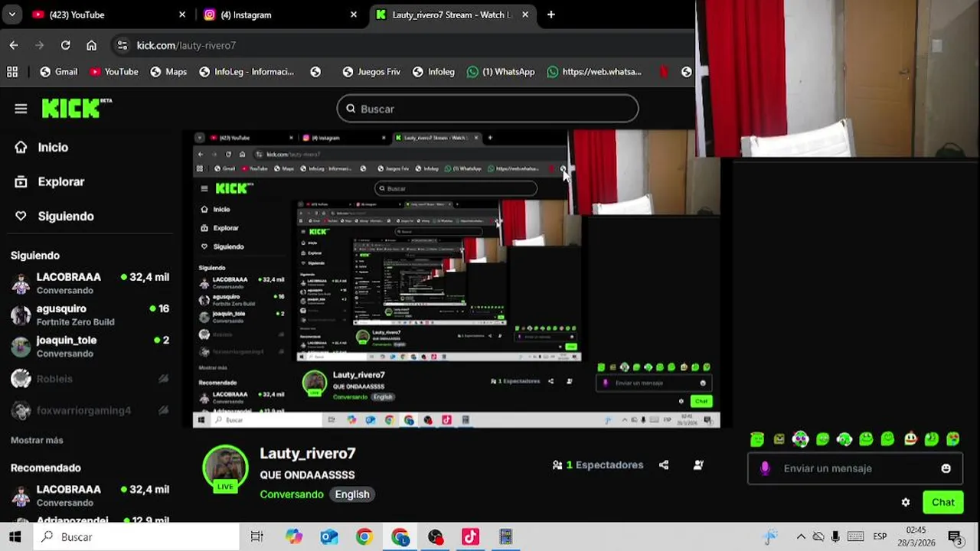Switch input language ESP
980x551 pixels.
coord(880,536)
